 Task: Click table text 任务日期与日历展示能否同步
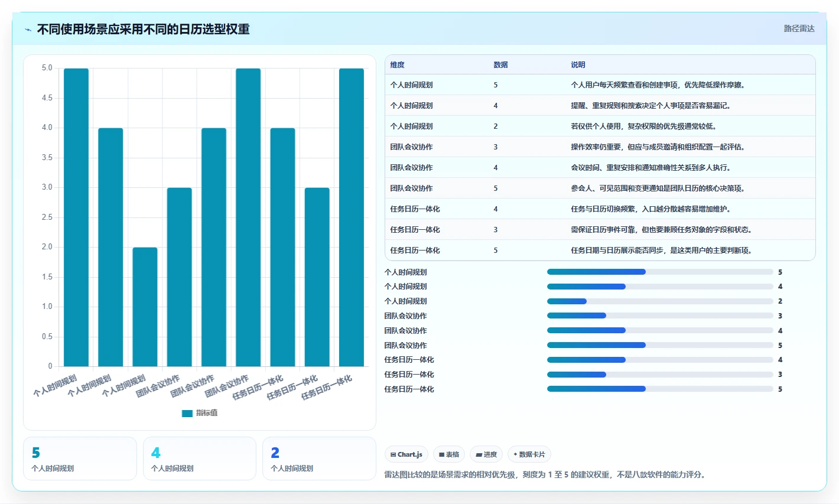pos(617,251)
